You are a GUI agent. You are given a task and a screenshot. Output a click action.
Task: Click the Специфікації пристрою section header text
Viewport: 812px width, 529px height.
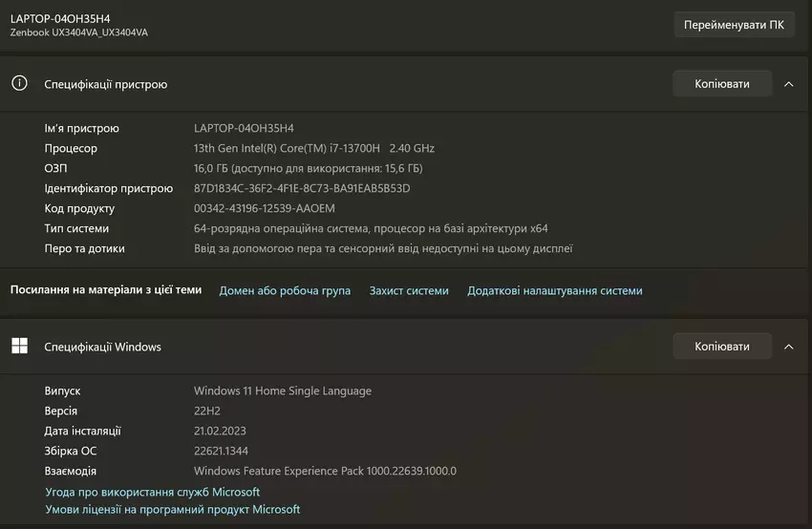[x=106, y=84]
